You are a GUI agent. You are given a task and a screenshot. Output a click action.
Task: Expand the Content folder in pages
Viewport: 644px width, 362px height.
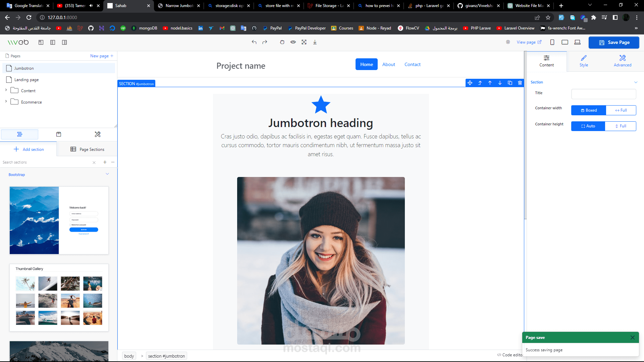(x=6, y=90)
